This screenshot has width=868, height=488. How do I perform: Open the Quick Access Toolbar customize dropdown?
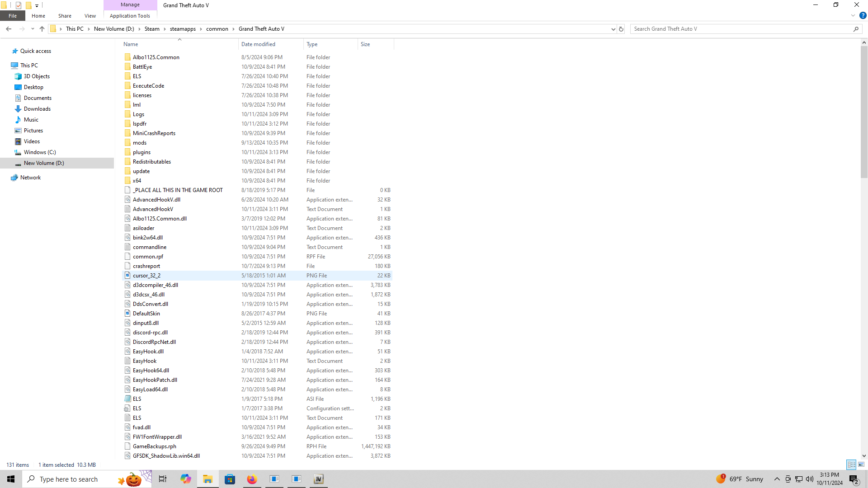[x=37, y=5]
